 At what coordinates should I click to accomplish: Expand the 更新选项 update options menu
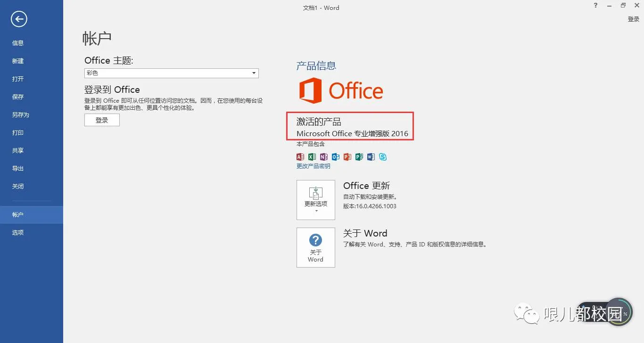tap(316, 200)
